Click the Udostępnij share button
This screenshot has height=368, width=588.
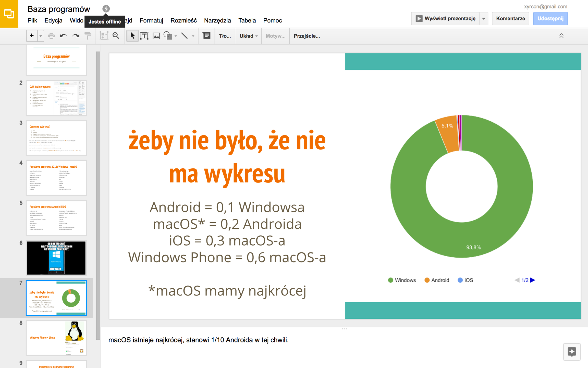(550, 19)
